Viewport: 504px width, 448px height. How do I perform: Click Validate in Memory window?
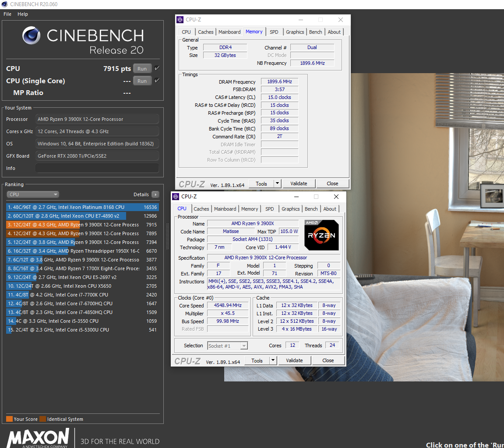click(x=299, y=183)
